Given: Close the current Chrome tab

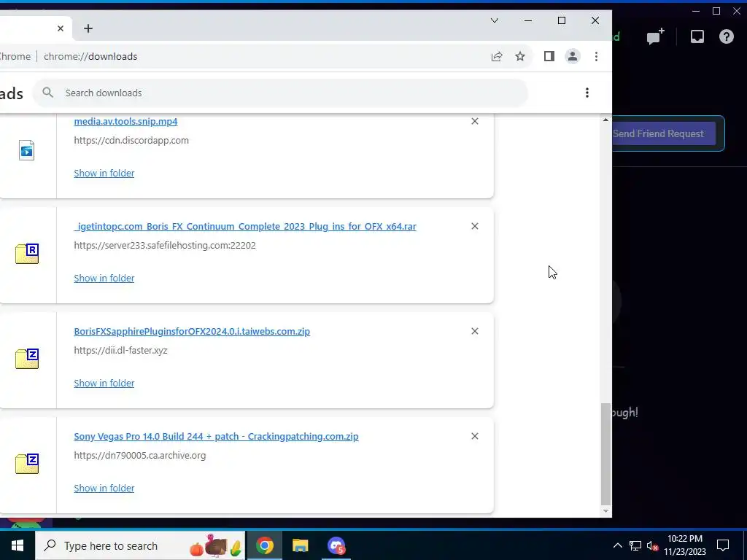Looking at the screenshot, I should pyautogui.click(x=61, y=28).
